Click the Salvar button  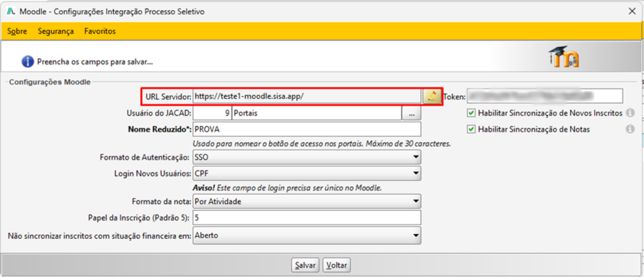tap(305, 265)
